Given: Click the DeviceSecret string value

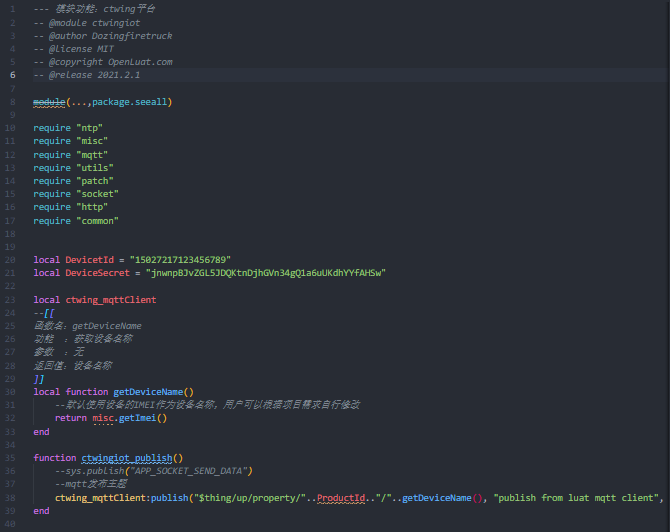Looking at the screenshot, I should [x=266, y=273].
